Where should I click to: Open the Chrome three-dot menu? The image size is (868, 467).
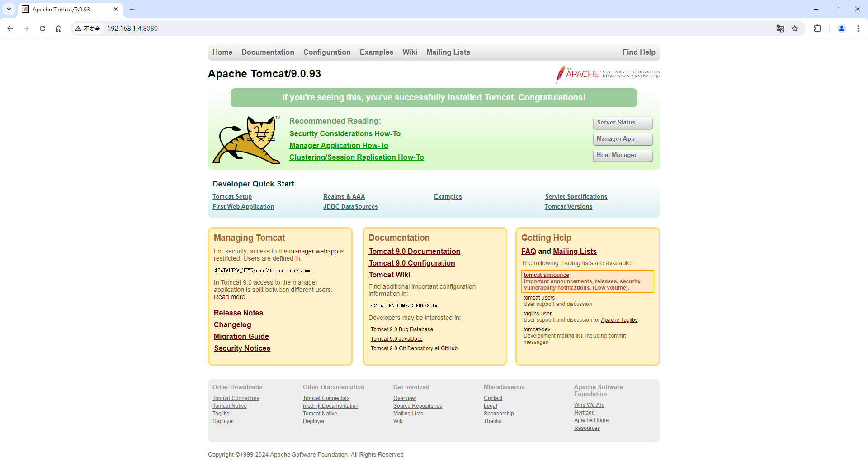point(858,29)
